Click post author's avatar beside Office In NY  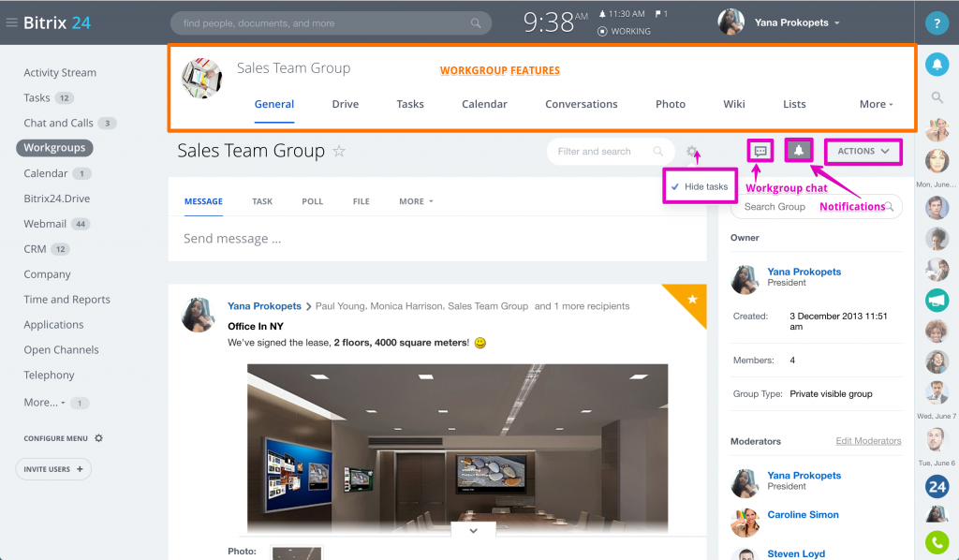[199, 315]
